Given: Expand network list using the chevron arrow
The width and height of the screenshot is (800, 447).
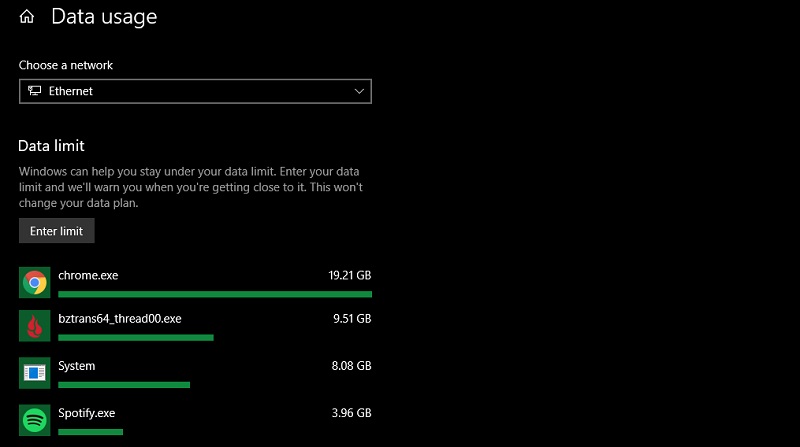Looking at the screenshot, I should tap(360, 92).
